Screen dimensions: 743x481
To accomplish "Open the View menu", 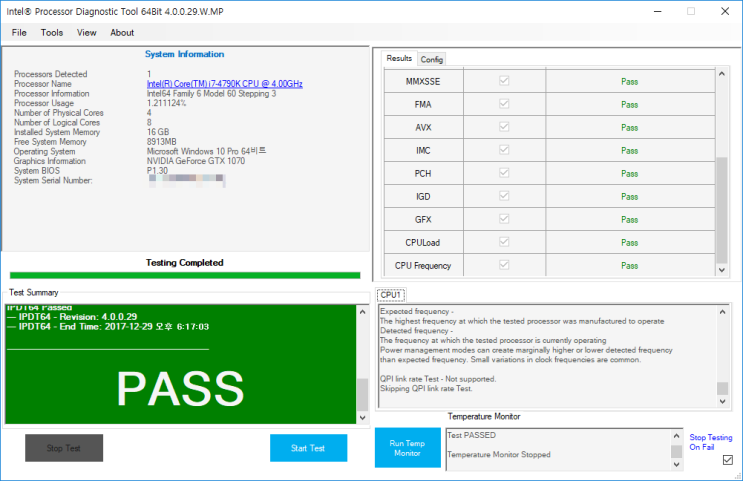I will 87,33.
